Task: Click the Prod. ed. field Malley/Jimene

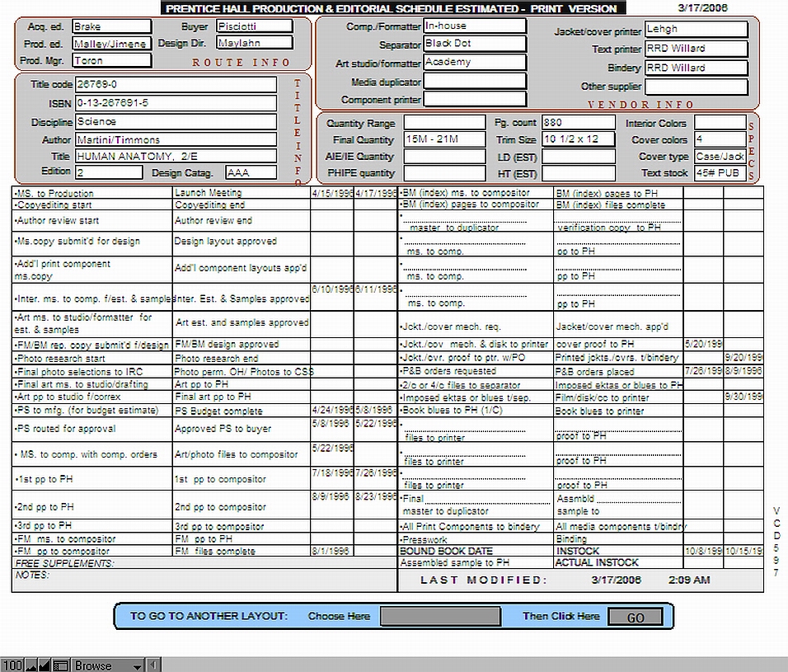Action: pos(111,44)
